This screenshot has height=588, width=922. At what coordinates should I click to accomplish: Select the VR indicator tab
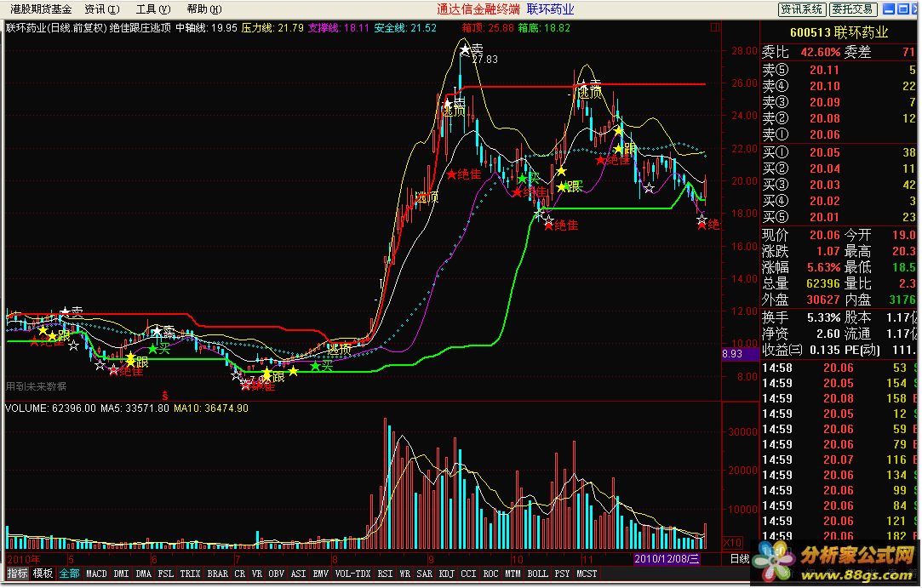click(257, 574)
